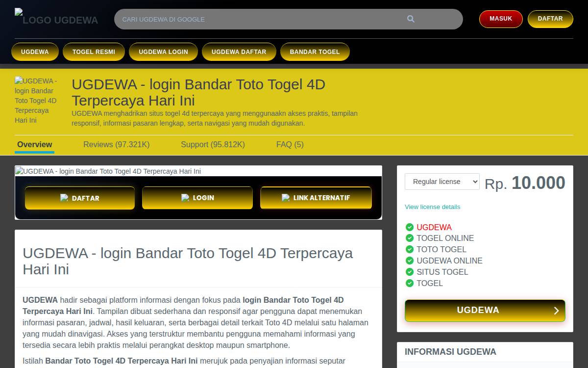588x368 pixels.
Task: Open View license details link
Action: pos(432,207)
